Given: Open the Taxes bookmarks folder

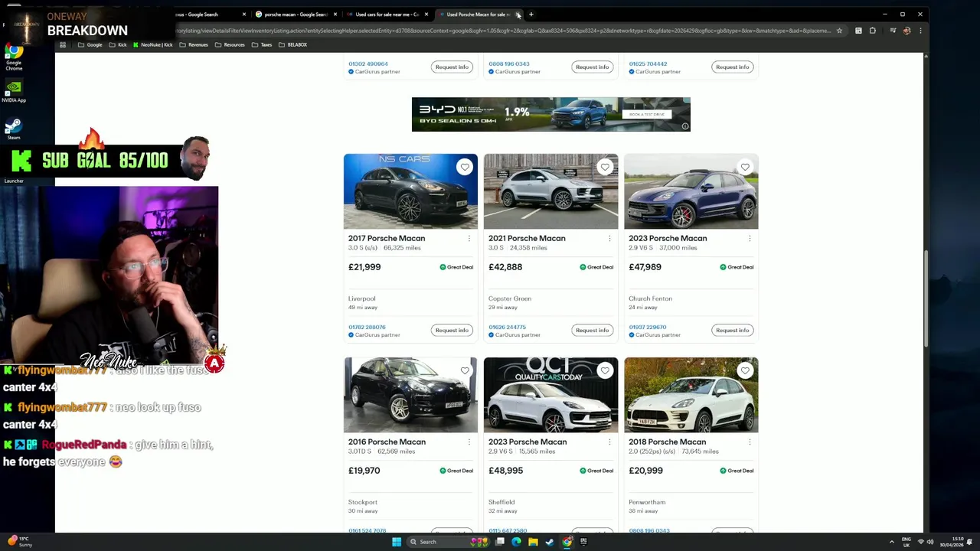Looking at the screenshot, I should click(x=262, y=45).
